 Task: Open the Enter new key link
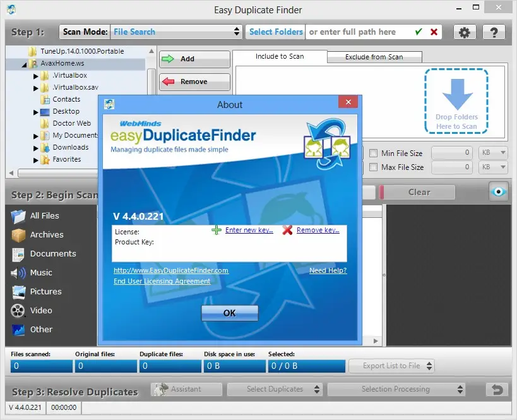[249, 230]
